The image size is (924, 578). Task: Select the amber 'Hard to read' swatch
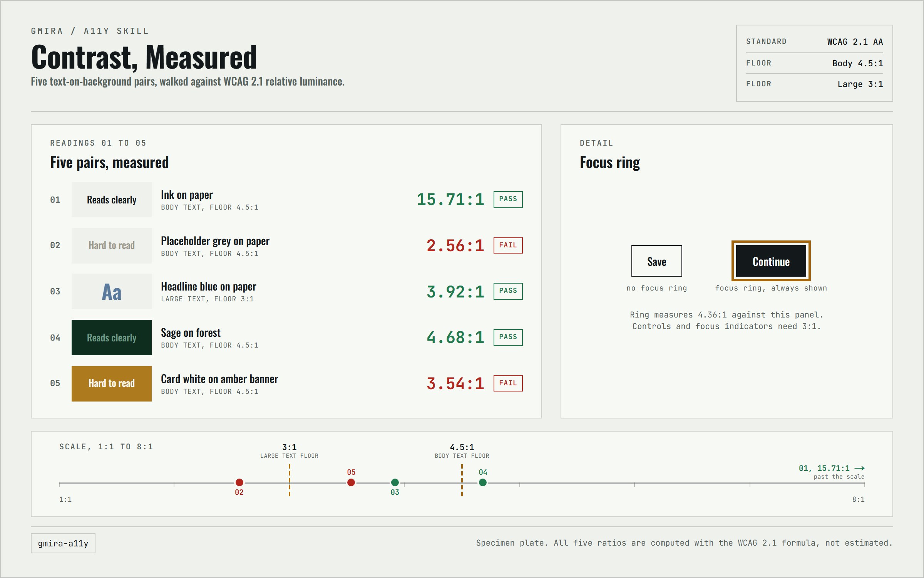(x=112, y=383)
